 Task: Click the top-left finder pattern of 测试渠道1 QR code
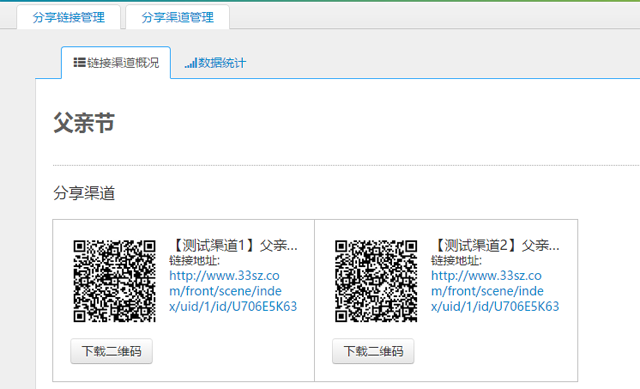80,247
